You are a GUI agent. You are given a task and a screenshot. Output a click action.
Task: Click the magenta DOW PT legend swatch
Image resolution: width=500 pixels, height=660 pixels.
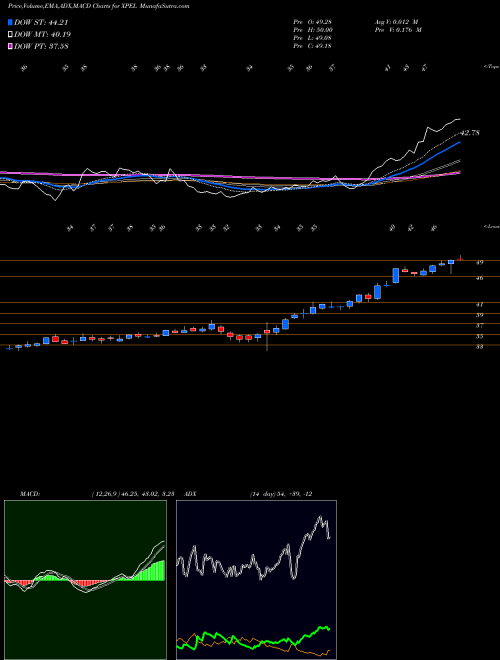[10, 46]
